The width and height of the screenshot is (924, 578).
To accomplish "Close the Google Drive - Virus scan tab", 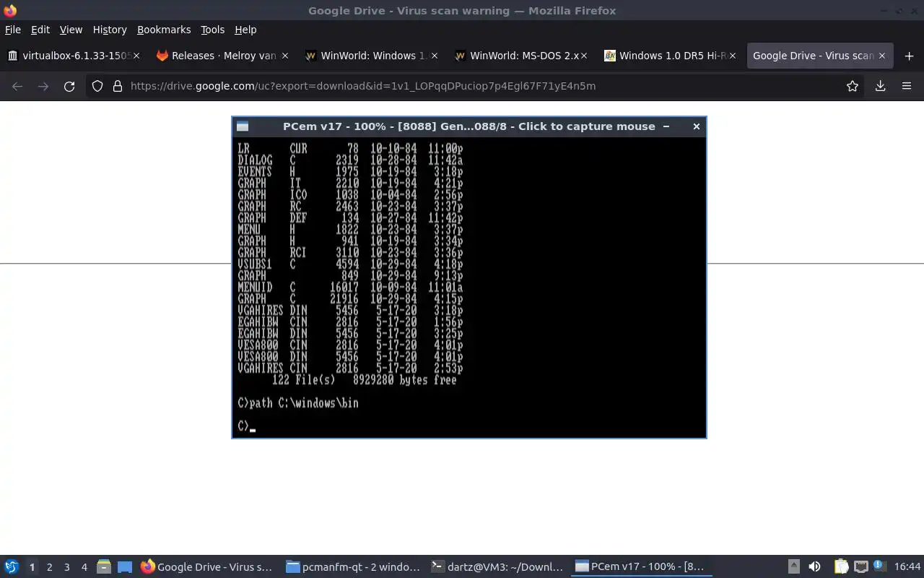I will pyautogui.click(x=882, y=56).
